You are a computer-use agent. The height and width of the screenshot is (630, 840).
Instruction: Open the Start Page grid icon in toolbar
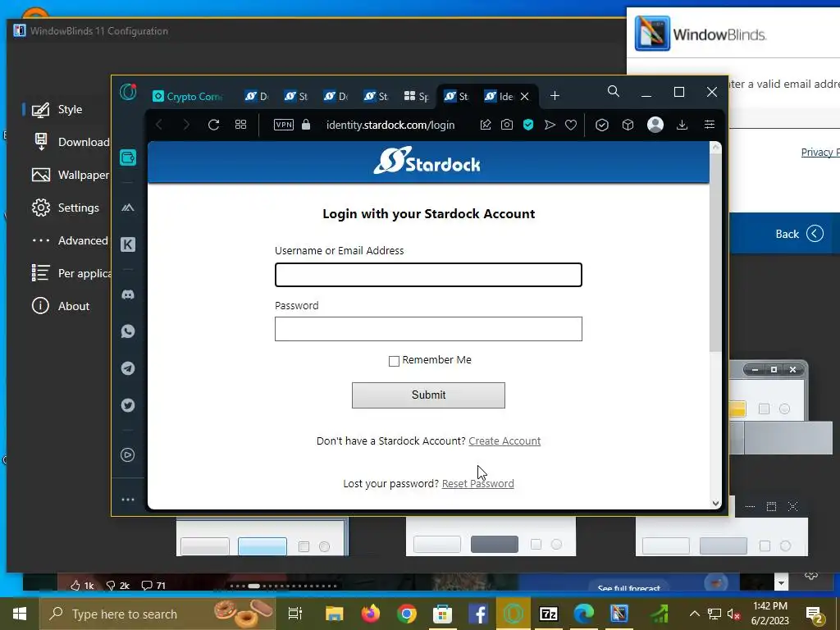240,125
